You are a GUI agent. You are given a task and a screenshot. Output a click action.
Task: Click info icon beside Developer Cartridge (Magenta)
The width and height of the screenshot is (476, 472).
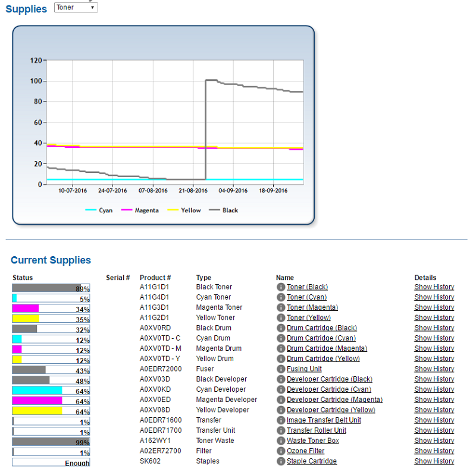[281, 400]
